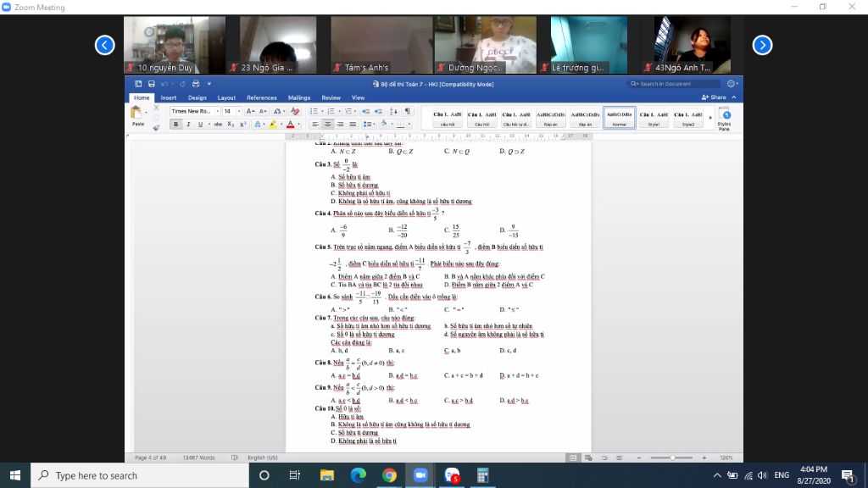Click the Task View taskbar icon
Viewport: 868px width, 488px height.
click(x=295, y=475)
